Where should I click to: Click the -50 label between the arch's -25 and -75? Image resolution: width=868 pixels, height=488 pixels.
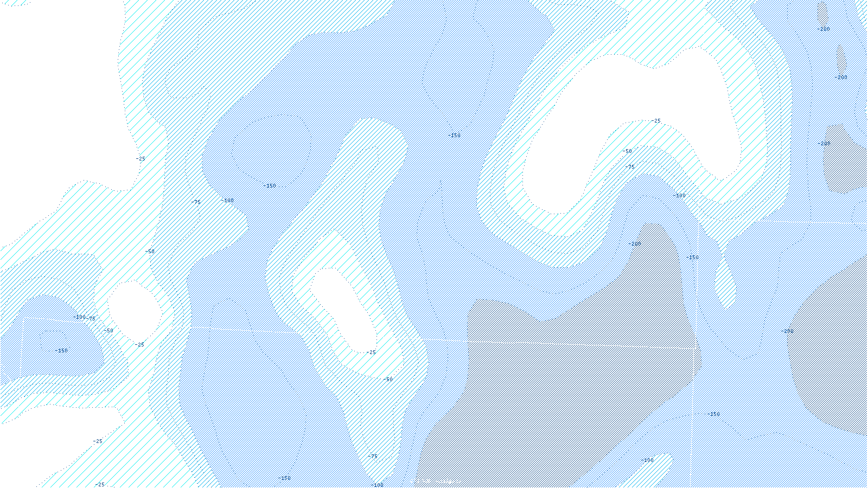[x=627, y=151]
